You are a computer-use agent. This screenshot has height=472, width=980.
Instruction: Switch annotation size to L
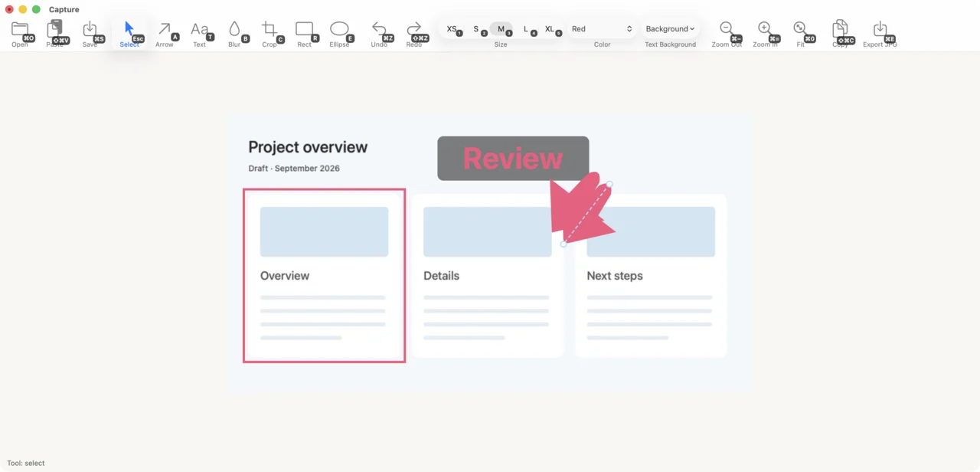(527, 29)
